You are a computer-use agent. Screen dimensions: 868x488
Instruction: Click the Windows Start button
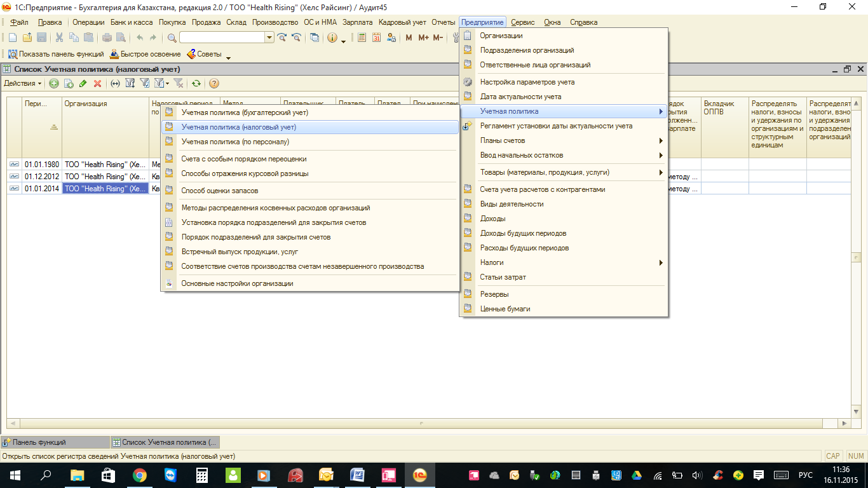point(15,475)
